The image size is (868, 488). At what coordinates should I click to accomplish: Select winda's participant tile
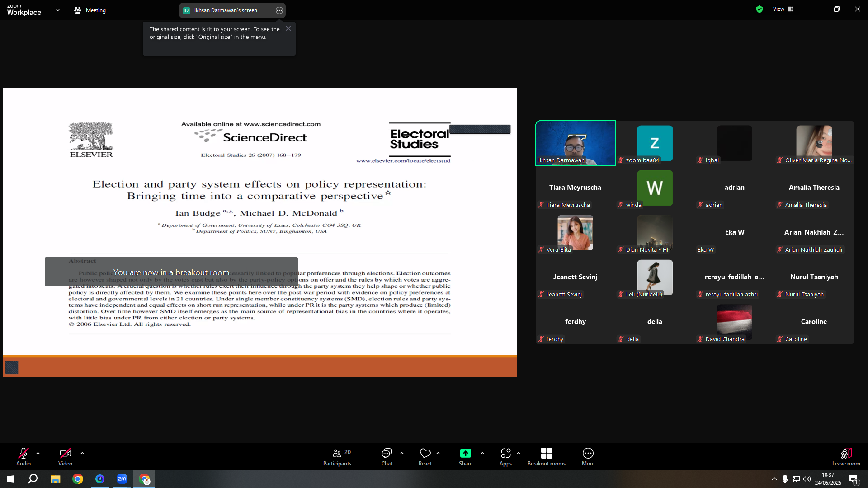coord(655,188)
